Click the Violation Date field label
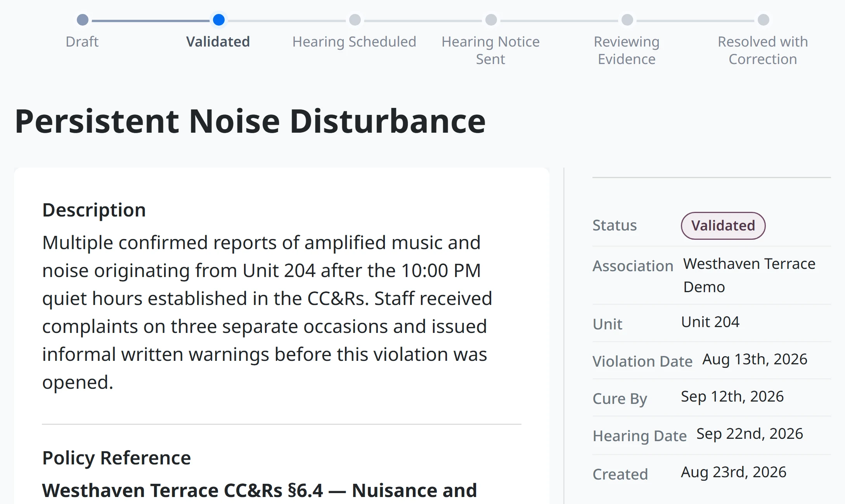The image size is (845, 504). 642,362
